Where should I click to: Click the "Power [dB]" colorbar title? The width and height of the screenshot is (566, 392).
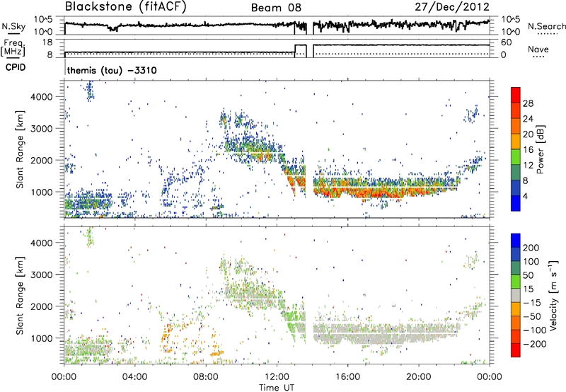(x=540, y=149)
